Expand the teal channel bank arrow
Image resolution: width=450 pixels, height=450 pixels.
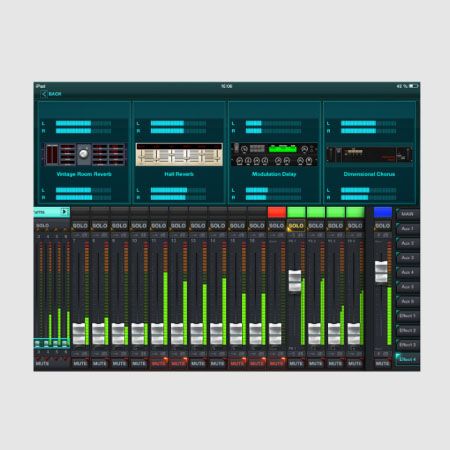pos(64,212)
